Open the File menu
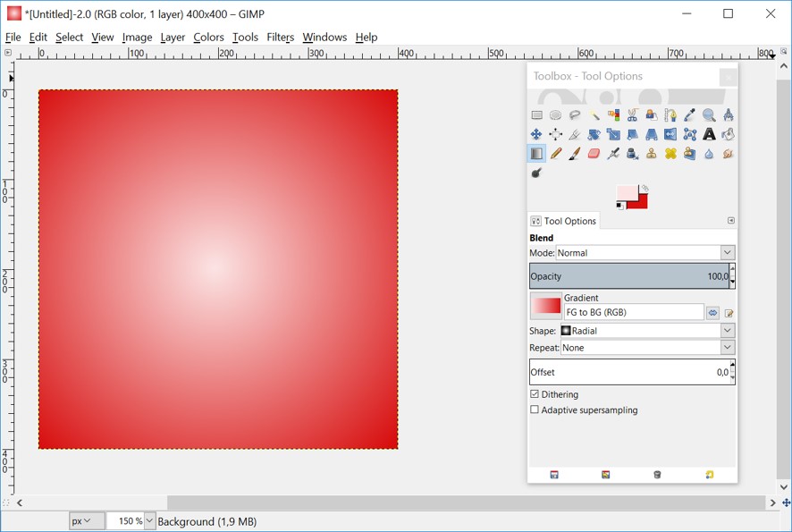Screen dimensions: 792x532 pyautogui.click(x=13, y=37)
